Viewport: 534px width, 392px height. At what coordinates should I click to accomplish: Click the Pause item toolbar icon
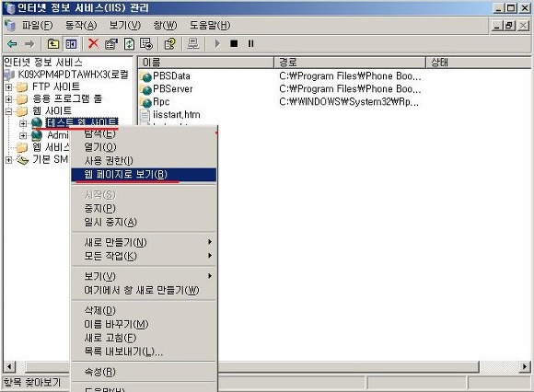click(x=250, y=43)
